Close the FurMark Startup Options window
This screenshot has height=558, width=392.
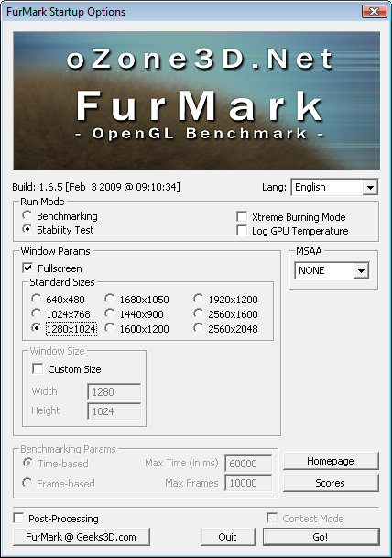(x=375, y=12)
